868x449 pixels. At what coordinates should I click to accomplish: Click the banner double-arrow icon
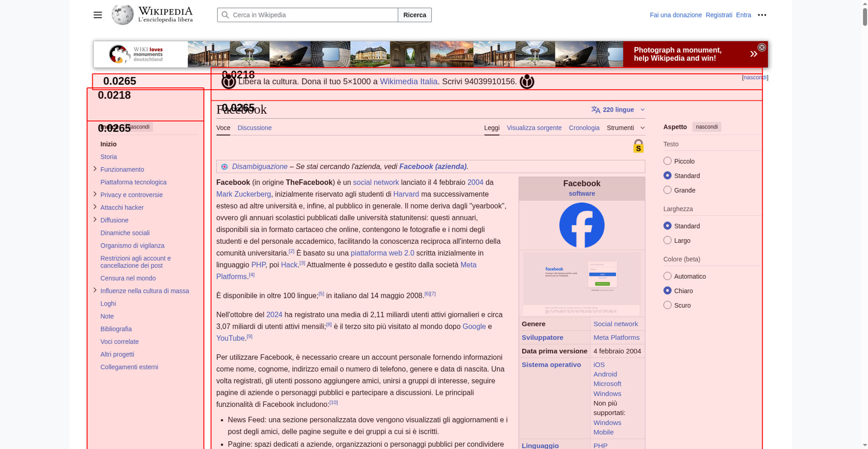753,54
